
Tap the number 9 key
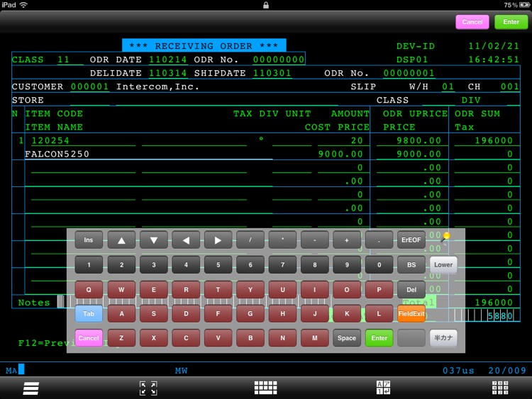tap(347, 265)
